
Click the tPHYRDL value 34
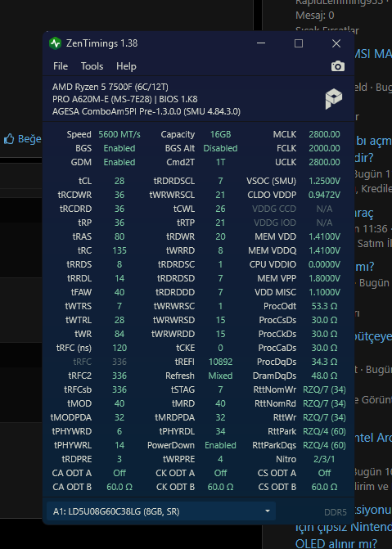[x=220, y=431]
